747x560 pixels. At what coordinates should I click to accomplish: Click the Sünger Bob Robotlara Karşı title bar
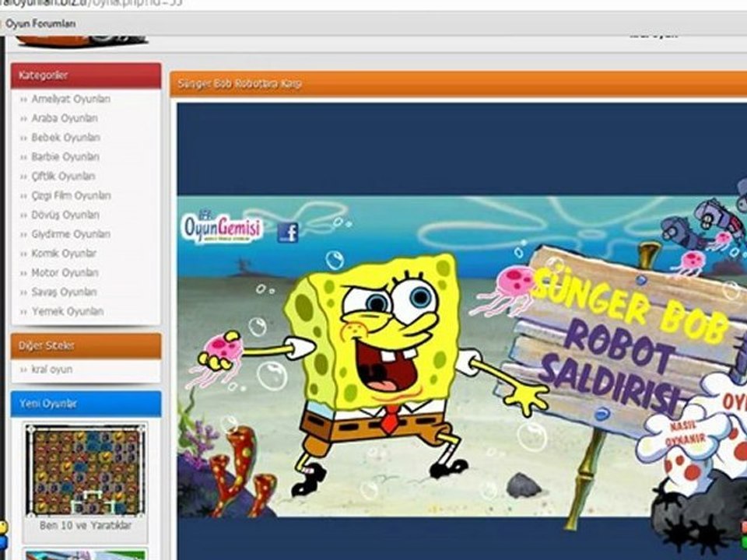tap(458, 84)
